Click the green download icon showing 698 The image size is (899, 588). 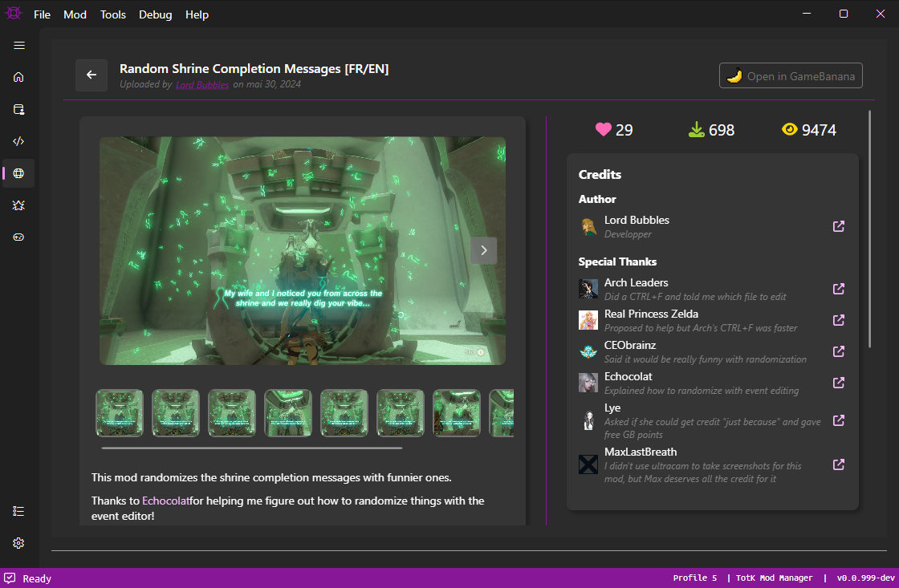[695, 129]
